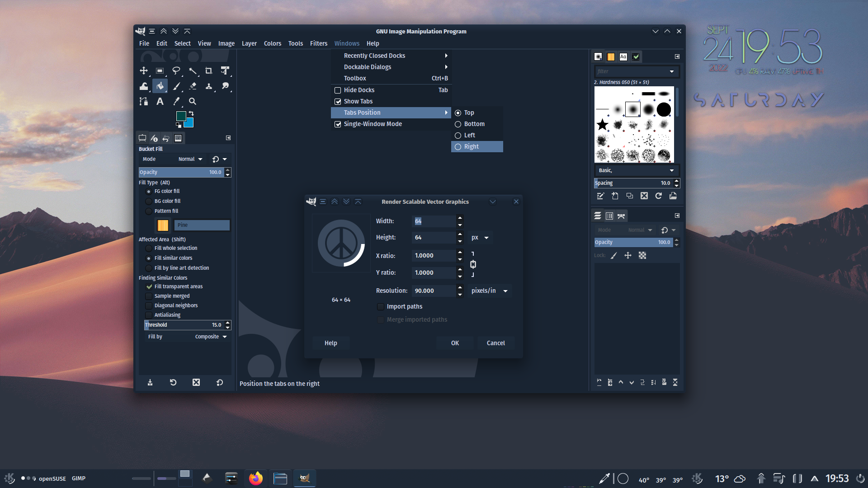Uncheck Show Tabs in Windows menu
868x488 pixels.
point(338,102)
